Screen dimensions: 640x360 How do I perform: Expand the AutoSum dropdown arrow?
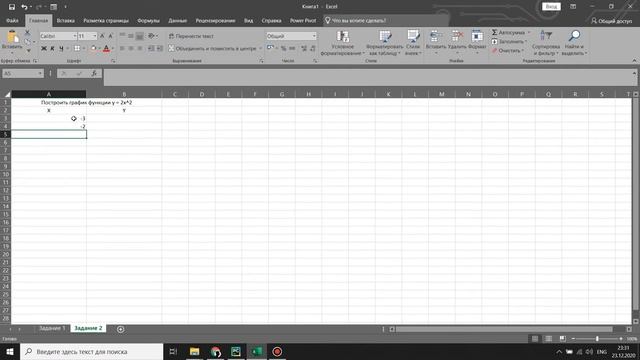coord(529,33)
